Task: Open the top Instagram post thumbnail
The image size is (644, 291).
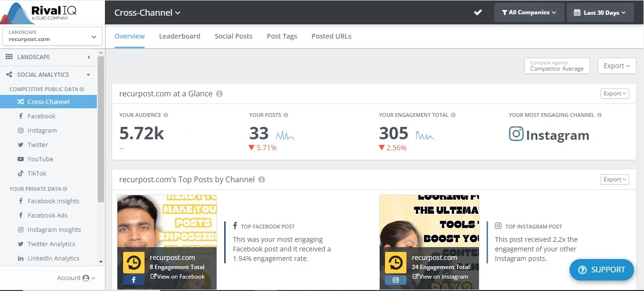Action: 429,242
